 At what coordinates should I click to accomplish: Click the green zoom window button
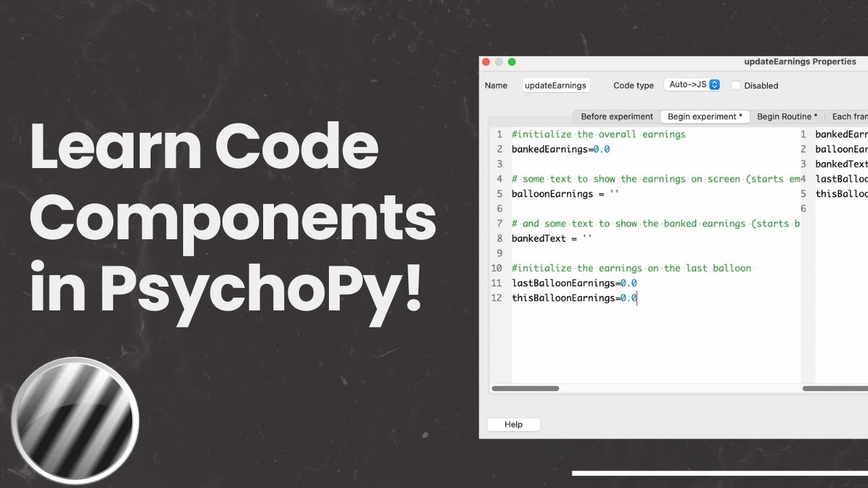pyautogui.click(x=512, y=62)
